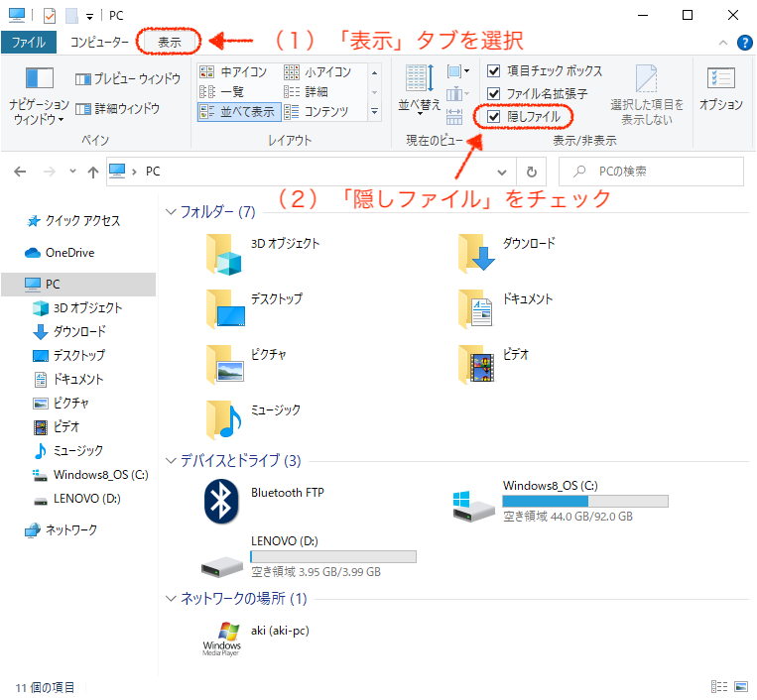Select the 表示 ribbon tab
The width and height of the screenshot is (757, 700).
tap(169, 42)
